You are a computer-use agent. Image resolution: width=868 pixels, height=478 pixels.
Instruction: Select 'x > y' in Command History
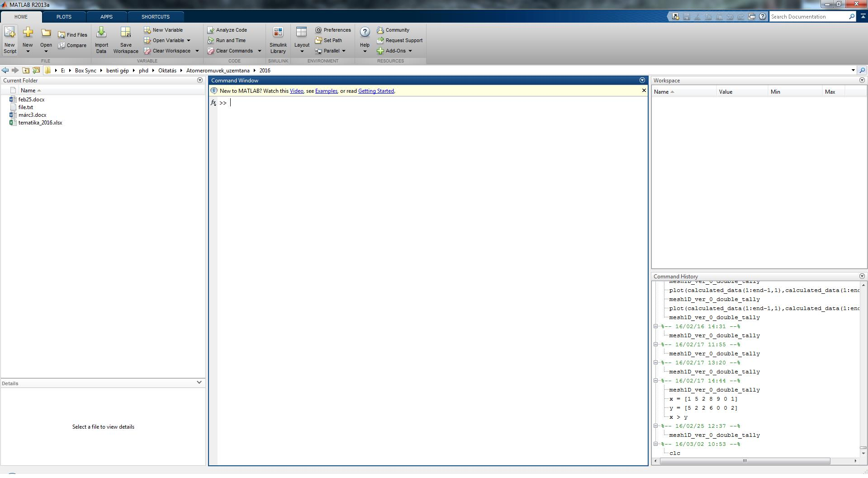coord(678,417)
